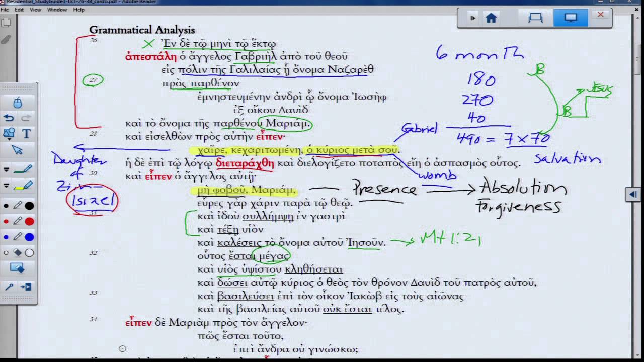Click the underlined word συλλήμψῃ

pos(268,217)
